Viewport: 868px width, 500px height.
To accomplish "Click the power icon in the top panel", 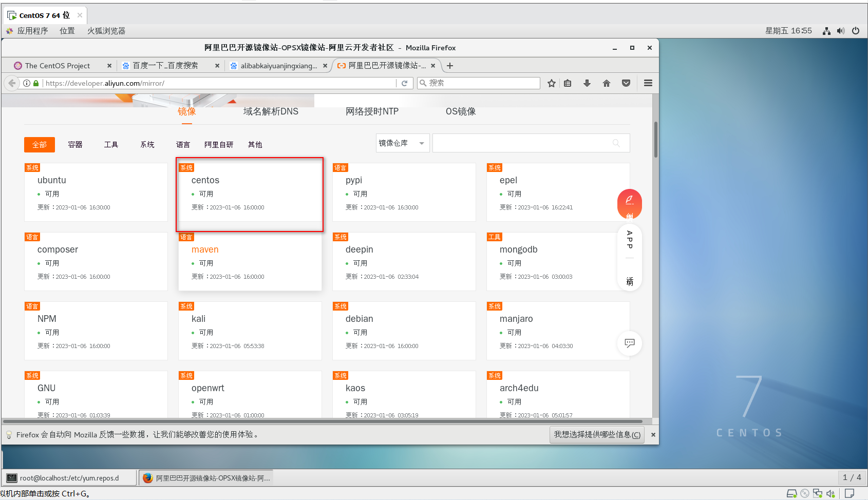I will pyautogui.click(x=856, y=31).
